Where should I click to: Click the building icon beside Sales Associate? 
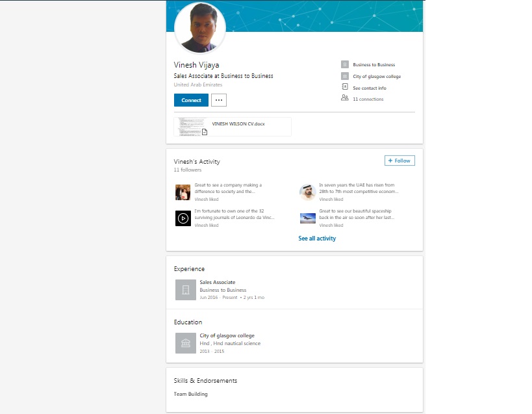tap(186, 290)
